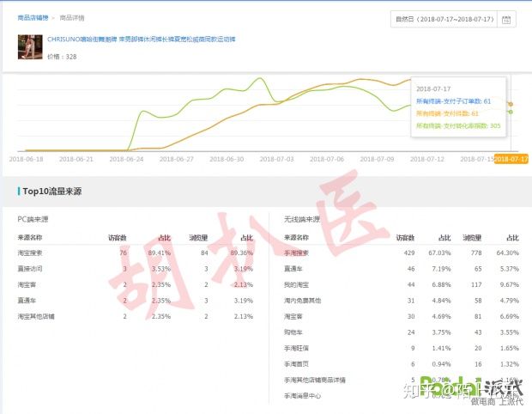Viewport: 532px width, 414px height.
Task: Click the PC端来源 table title
Action: click(33, 219)
